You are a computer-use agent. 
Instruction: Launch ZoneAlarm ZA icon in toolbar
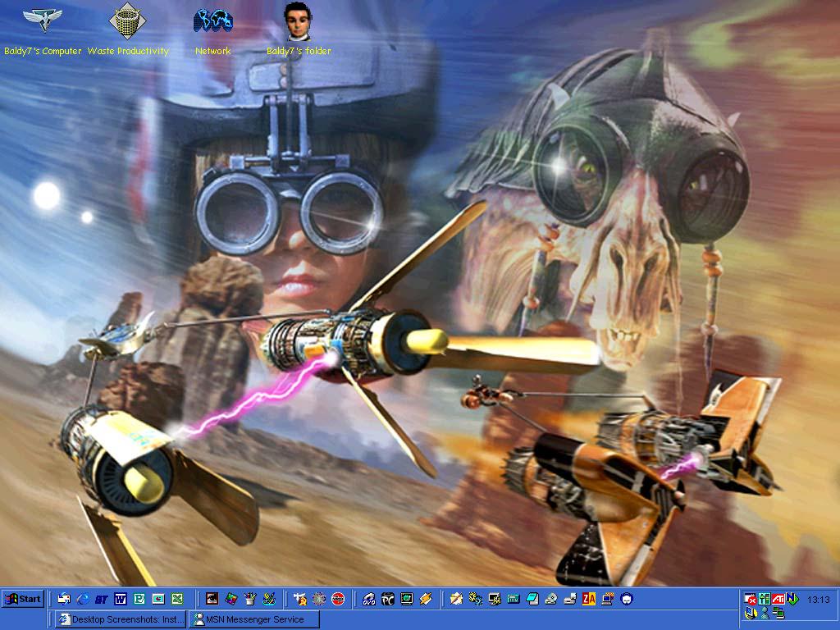(x=588, y=600)
